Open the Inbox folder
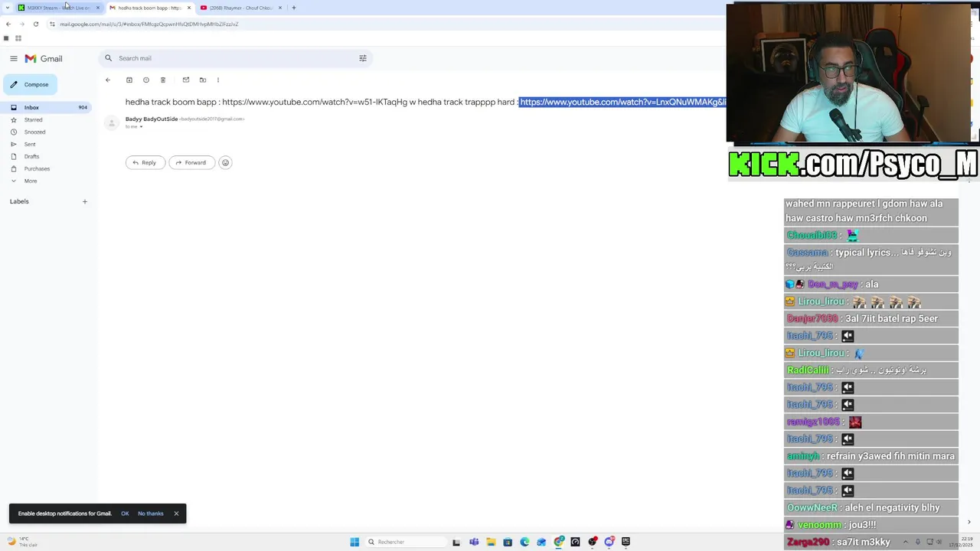The width and height of the screenshot is (980, 551). coord(46,107)
